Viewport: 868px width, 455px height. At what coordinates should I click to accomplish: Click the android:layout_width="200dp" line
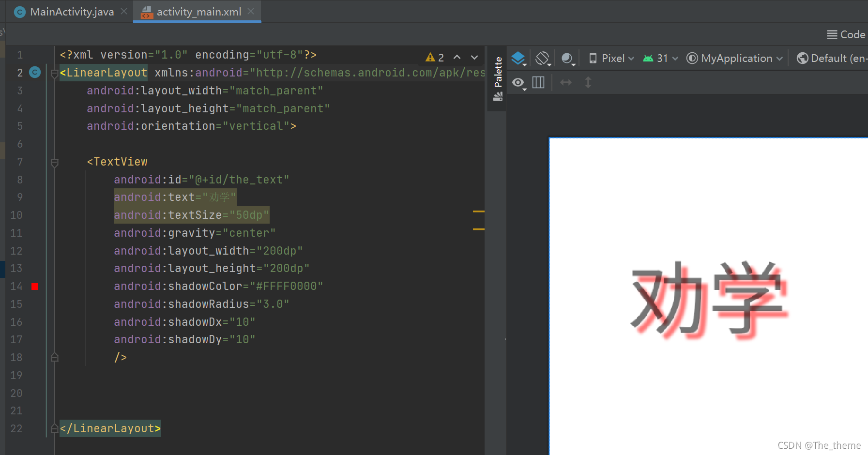point(208,251)
